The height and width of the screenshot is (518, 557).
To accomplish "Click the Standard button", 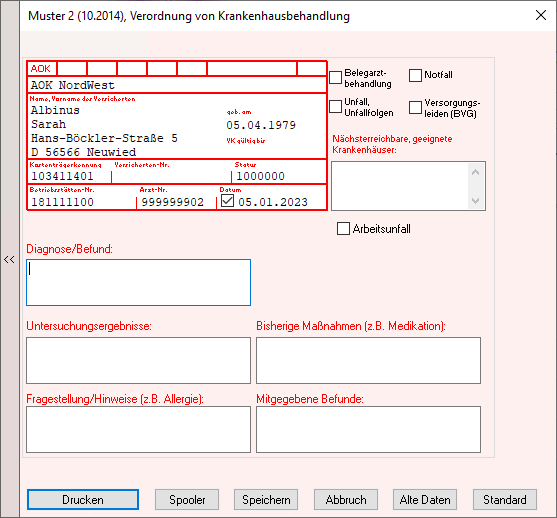I will click(x=505, y=500).
